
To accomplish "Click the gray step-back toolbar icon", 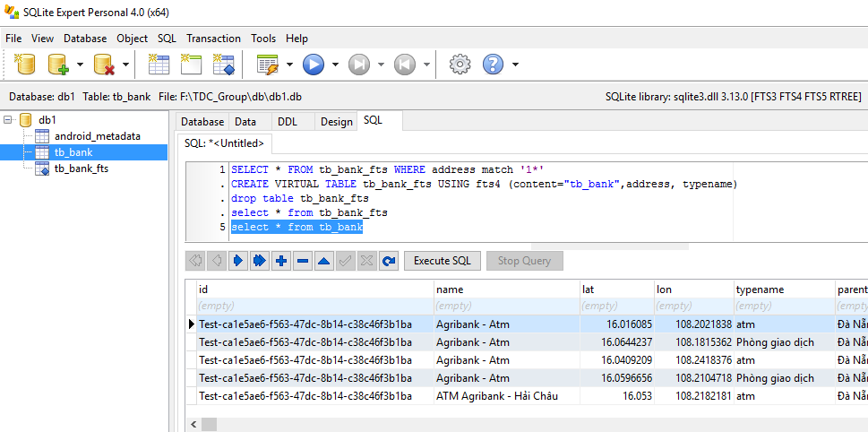I will point(405,65).
